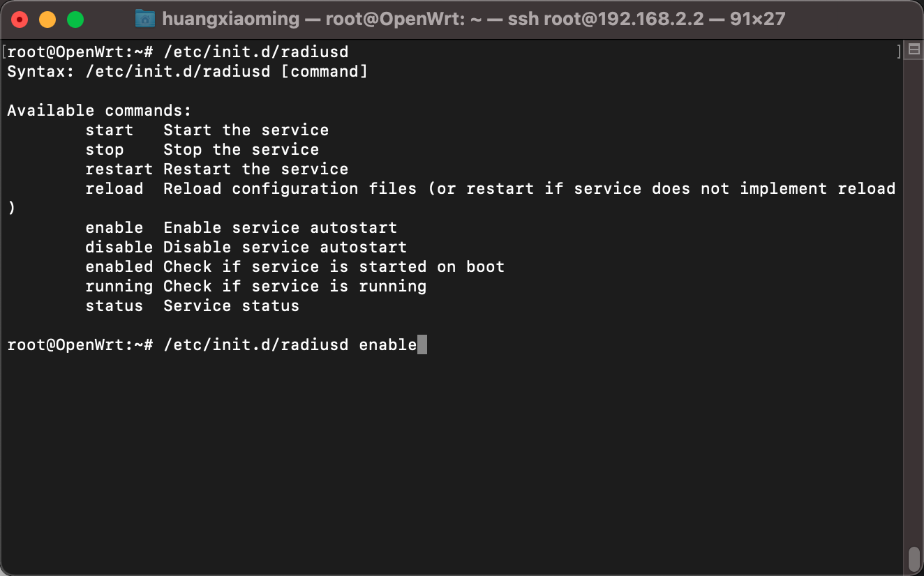Click the split pane icon in Terminal

click(x=913, y=50)
